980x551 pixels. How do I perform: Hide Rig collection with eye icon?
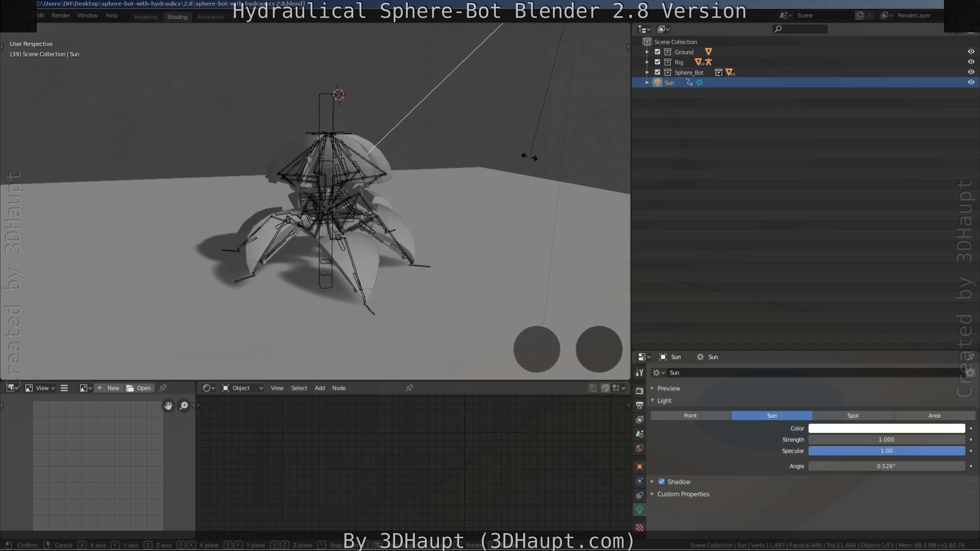pyautogui.click(x=971, y=62)
